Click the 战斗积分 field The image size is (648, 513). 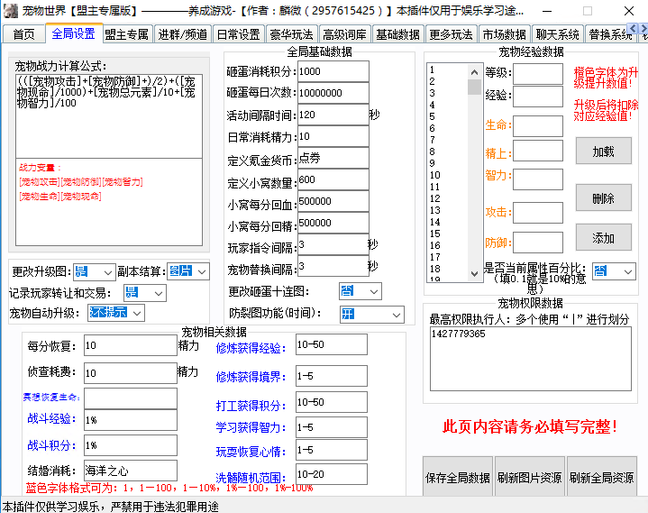point(131,445)
